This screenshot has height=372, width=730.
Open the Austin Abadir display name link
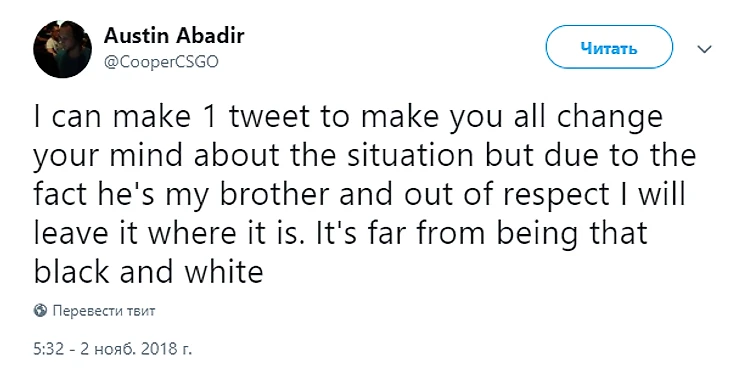(x=174, y=35)
